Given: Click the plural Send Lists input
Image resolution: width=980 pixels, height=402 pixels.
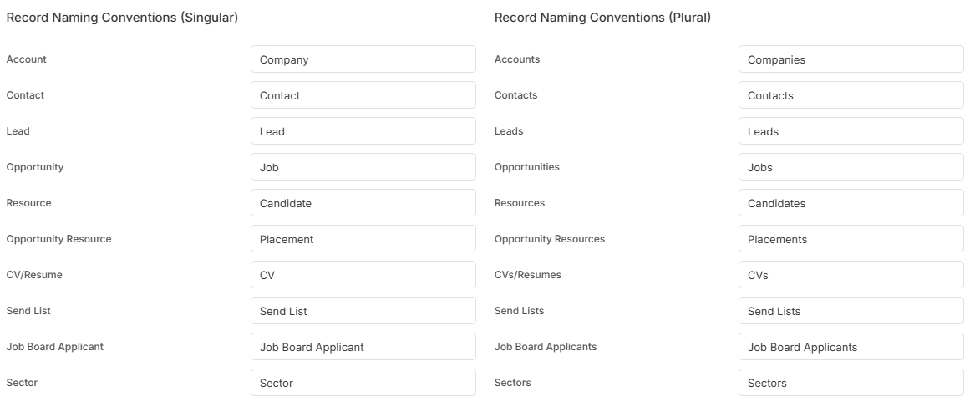Looking at the screenshot, I should 851,311.
